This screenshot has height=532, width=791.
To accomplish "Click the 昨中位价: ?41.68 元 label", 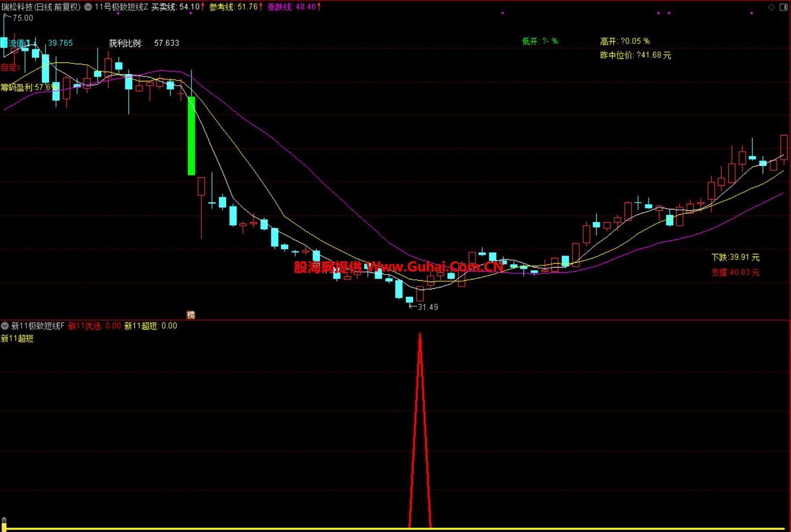I will pos(636,55).
